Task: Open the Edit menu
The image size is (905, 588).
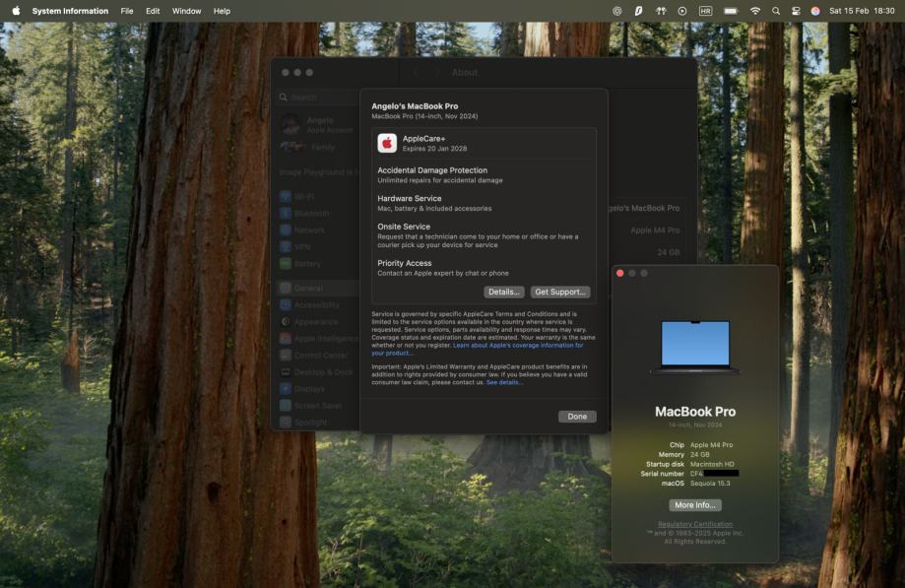Action: coord(153,11)
